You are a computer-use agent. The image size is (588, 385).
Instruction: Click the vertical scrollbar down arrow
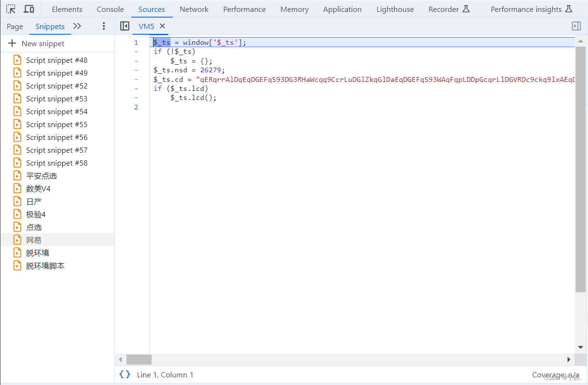tap(580, 347)
